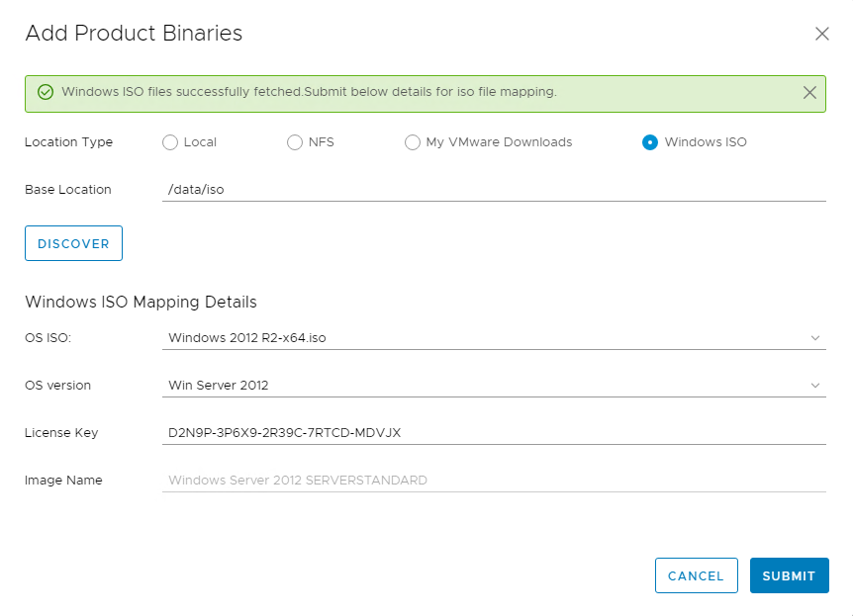Click the green success checkmark icon

click(45, 92)
